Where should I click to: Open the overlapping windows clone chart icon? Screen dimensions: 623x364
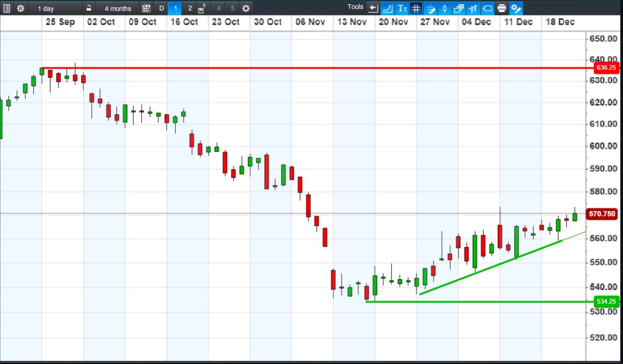point(458,8)
